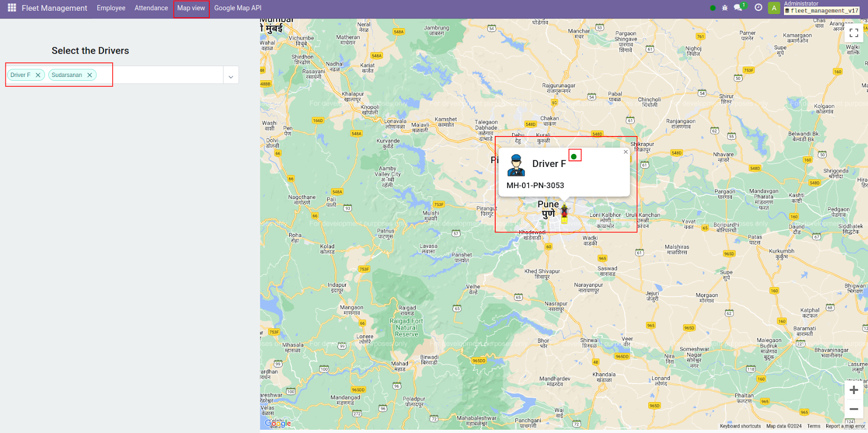Click the Fleet Management app title

(x=54, y=8)
